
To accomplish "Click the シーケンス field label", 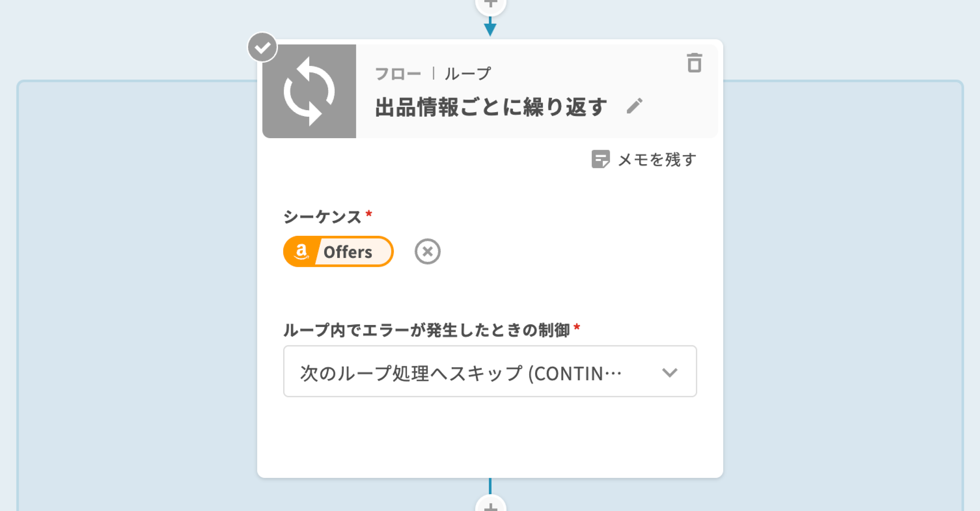I will (x=322, y=217).
